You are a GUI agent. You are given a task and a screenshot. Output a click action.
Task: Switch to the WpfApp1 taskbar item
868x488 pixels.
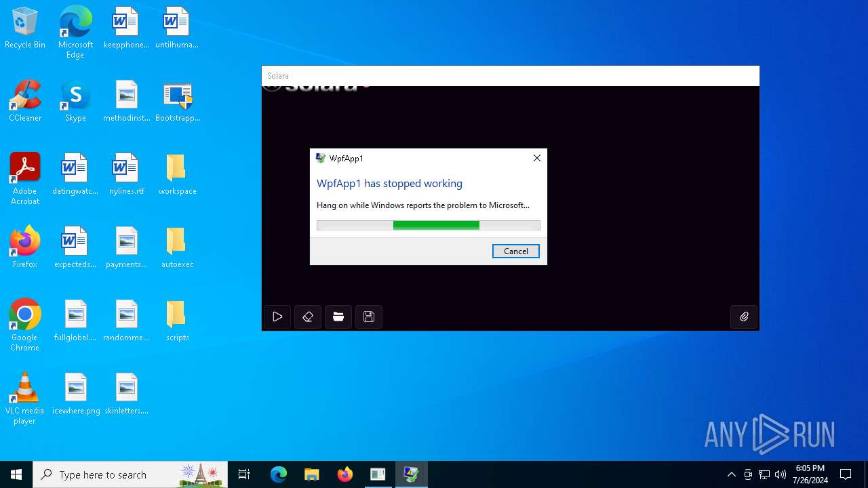click(411, 474)
